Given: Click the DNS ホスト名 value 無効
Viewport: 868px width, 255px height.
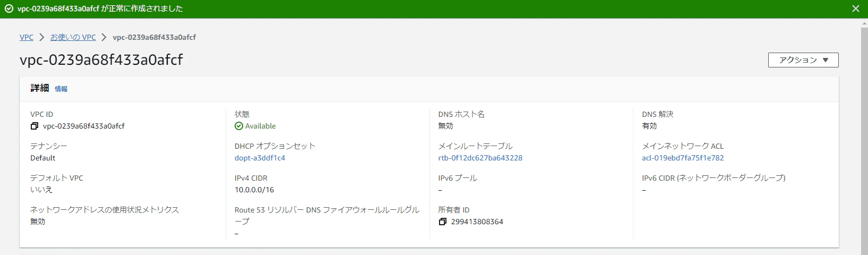Looking at the screenshot, I should [x=445, y=126].
